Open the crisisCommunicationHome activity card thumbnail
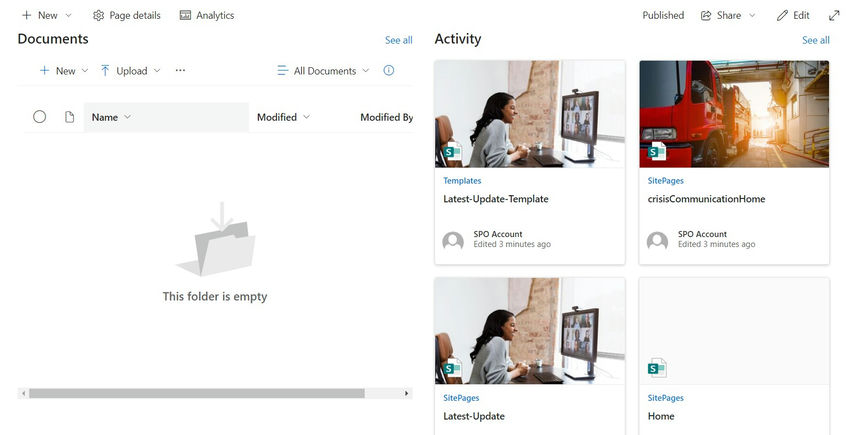 [x=734, y=113]
